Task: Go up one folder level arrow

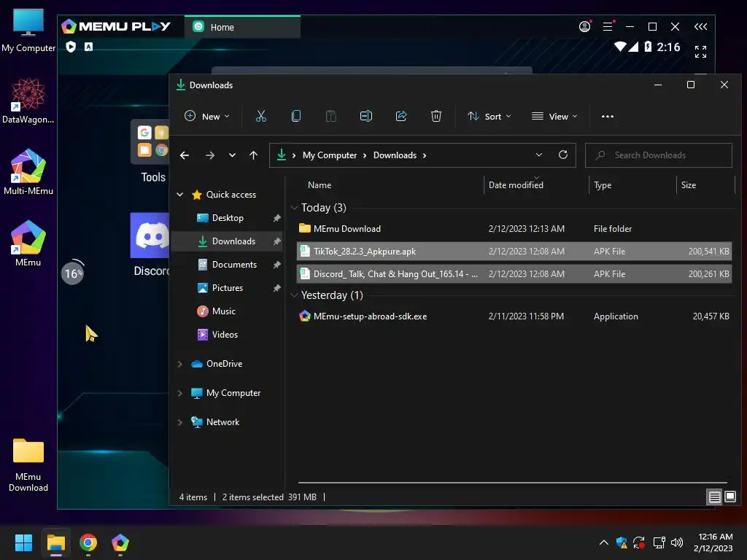Action: point(253,155)
